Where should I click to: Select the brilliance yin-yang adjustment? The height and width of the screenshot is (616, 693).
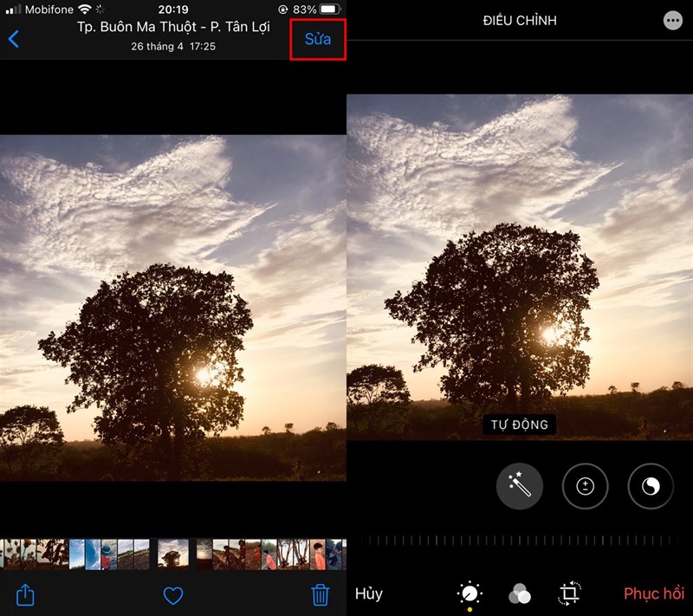click(x=651, y=486)
